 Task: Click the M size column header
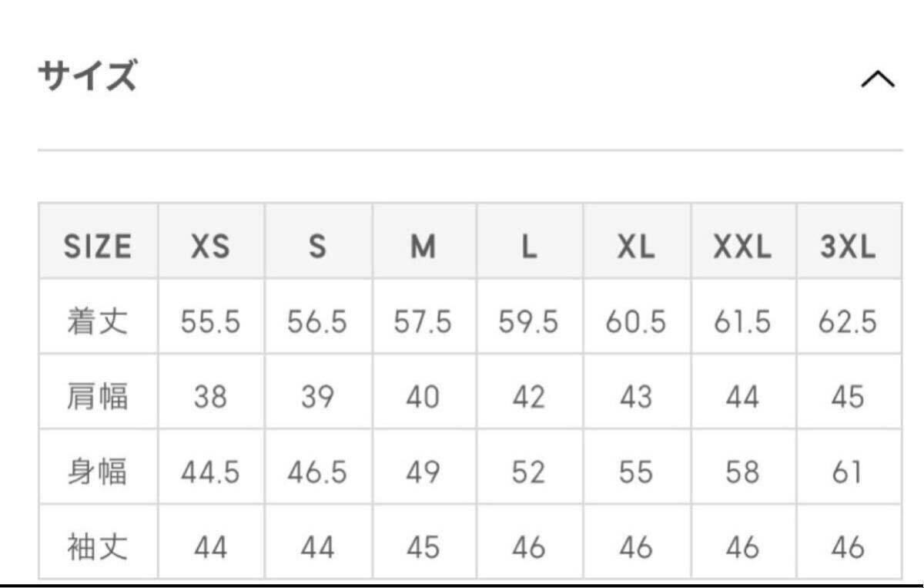point(423,247)
